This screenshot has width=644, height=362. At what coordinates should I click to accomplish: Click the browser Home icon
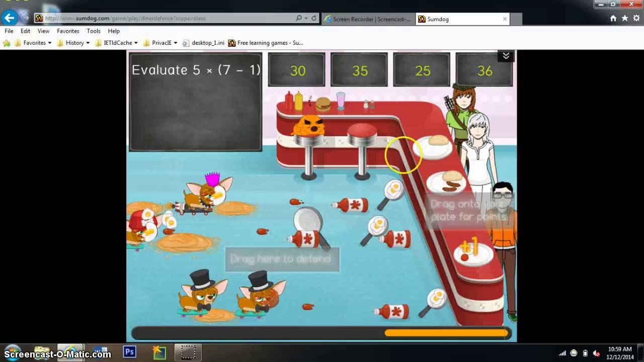(x=613, y=18)
